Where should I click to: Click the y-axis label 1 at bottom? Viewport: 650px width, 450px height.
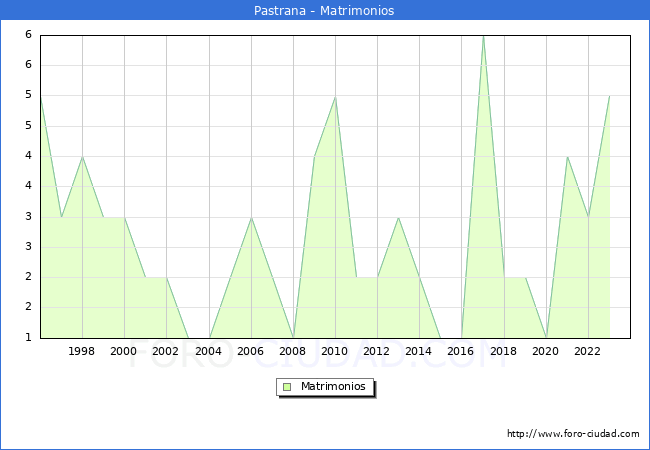[x=29, y=338]
